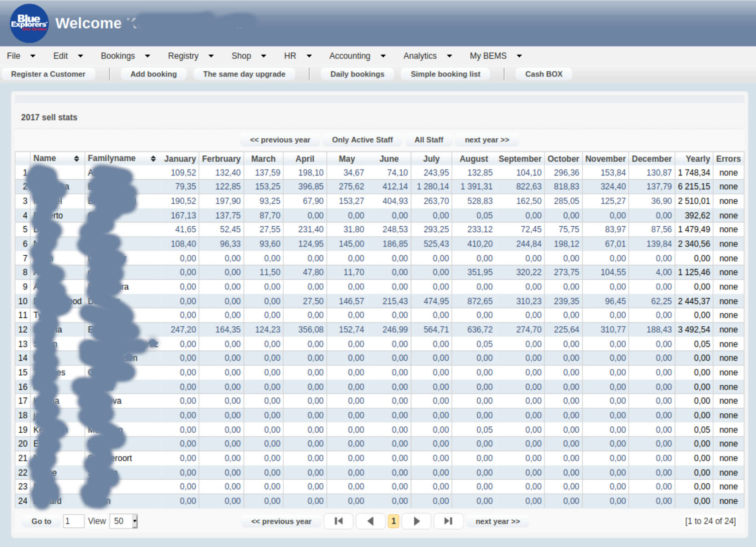Click the Errors column header
Image resolution: width=756 pixels, height=547 pixels.
(x=728, y=159)
